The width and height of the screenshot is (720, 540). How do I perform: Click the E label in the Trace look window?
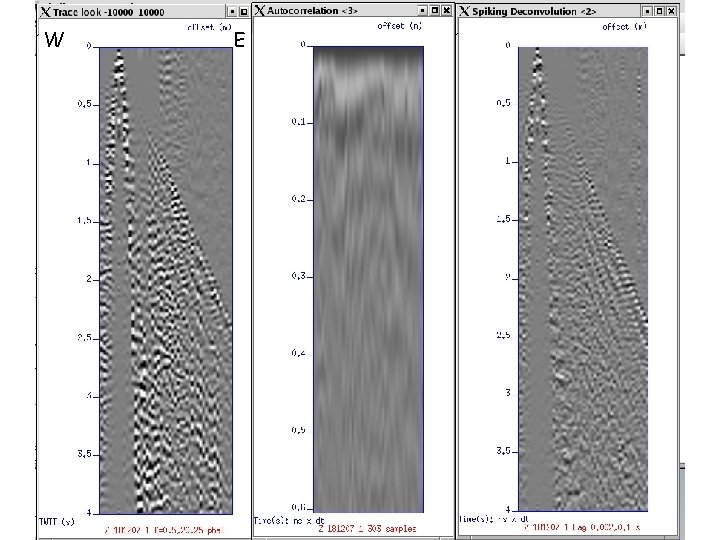point(240,40)
